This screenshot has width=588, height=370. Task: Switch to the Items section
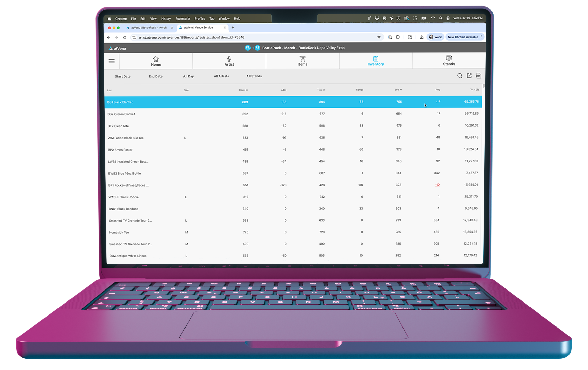click(x=302, y=61)
